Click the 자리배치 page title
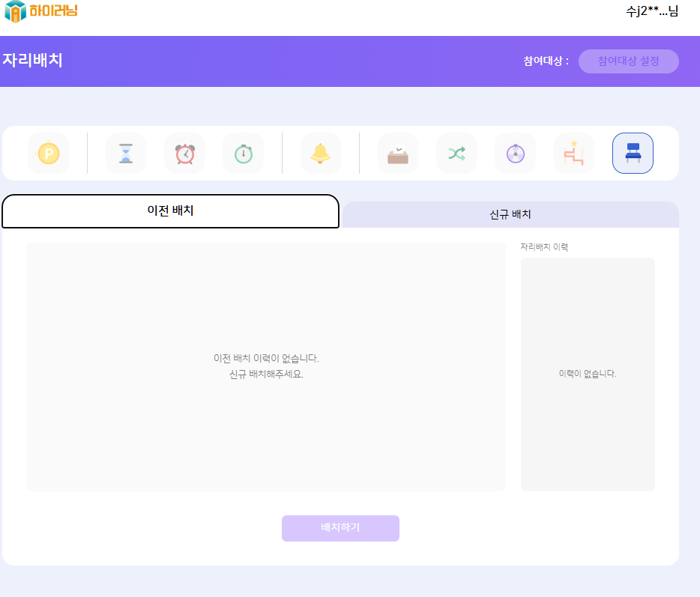This screenshot has height=597, width=700. pos(33,61)
